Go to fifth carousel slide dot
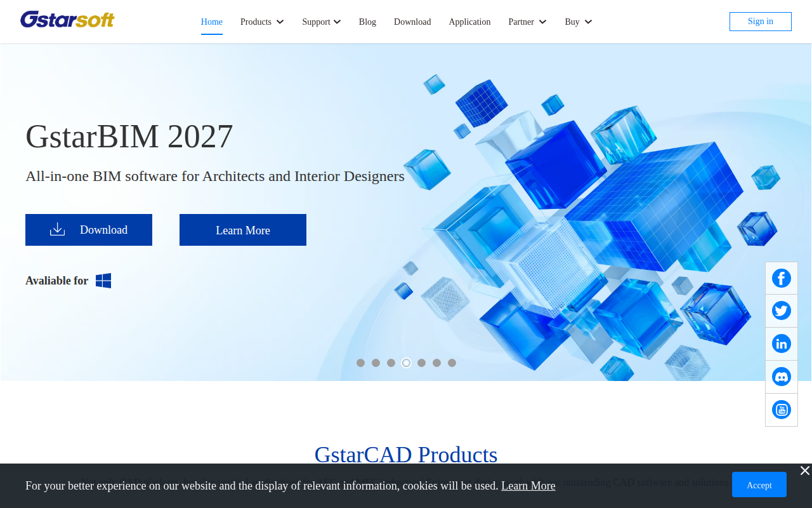 tap(421, 363)
